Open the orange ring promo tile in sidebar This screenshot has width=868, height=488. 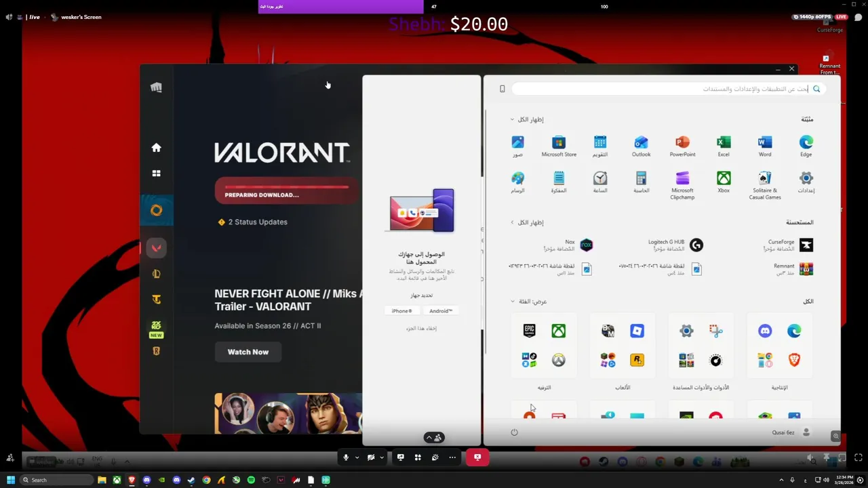(x=156, y=211)
